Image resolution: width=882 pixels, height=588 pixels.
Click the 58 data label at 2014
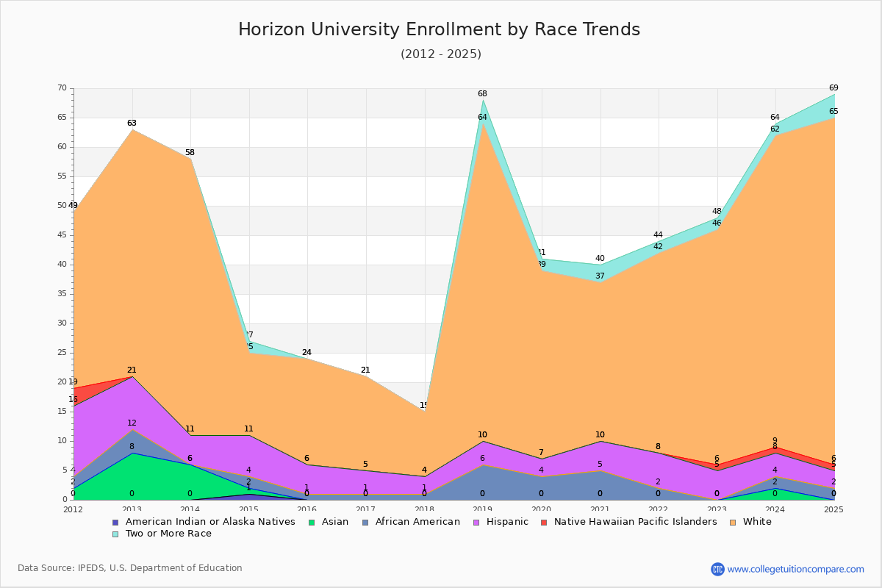tap(190, 153)
